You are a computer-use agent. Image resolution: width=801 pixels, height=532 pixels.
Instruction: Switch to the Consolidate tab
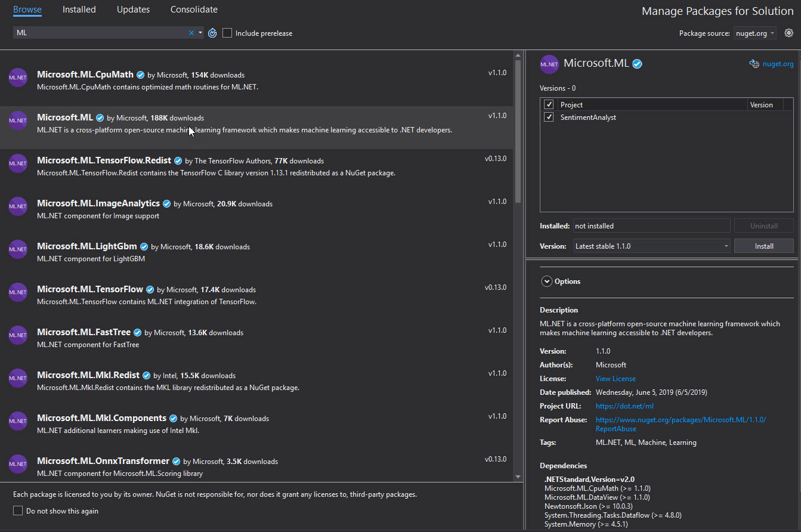[194, 10]
